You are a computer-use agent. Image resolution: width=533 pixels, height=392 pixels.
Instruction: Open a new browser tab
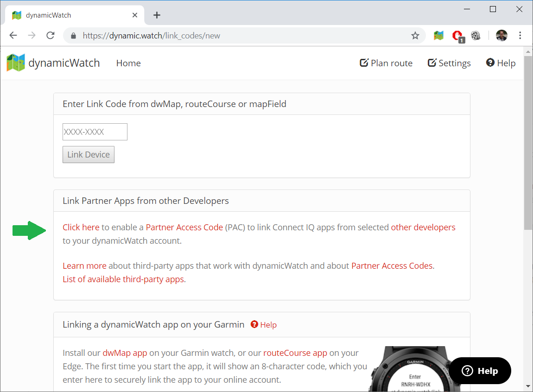point(157,15)
